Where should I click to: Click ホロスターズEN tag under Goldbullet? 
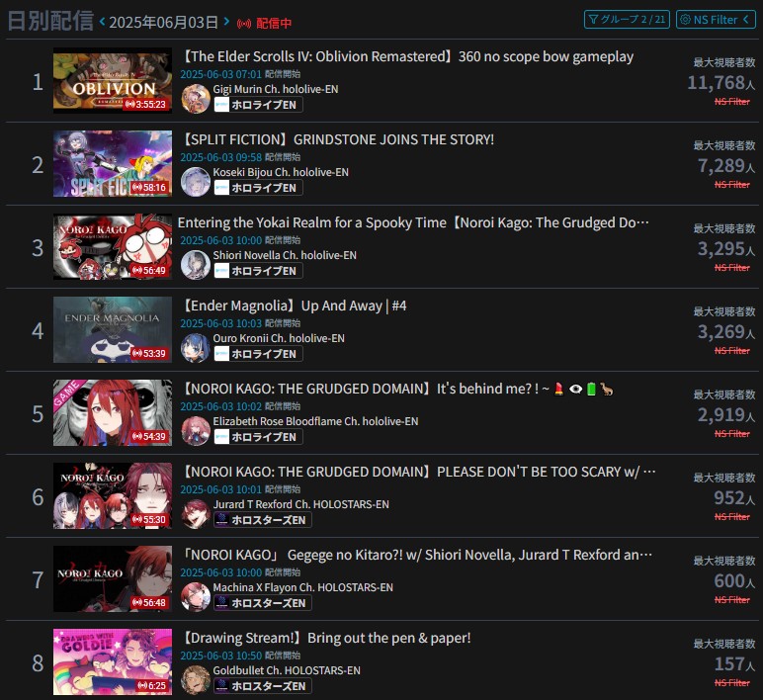point(263,686)
